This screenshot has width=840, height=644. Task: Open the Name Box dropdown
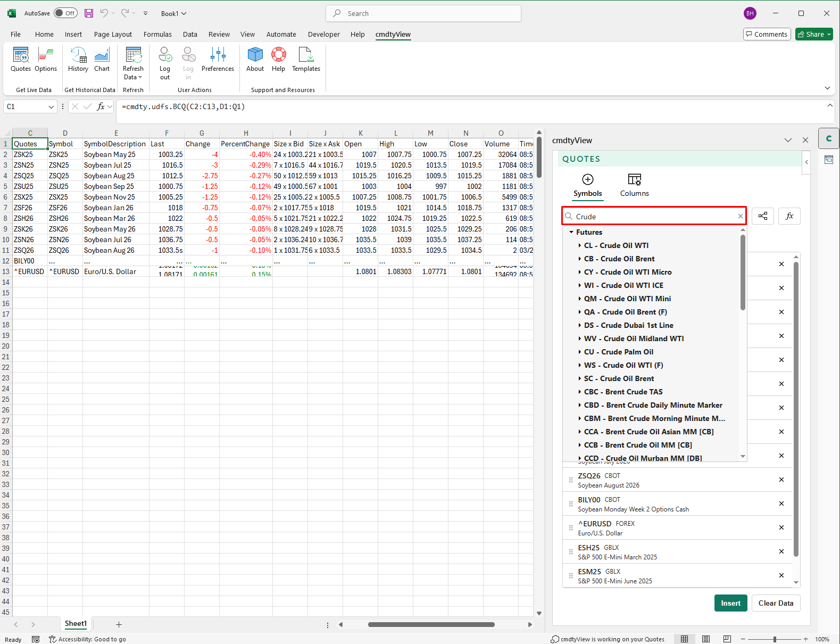click(51, 106)
